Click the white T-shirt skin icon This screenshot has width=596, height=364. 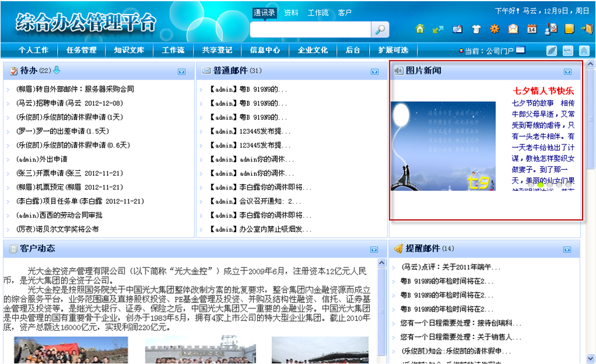(476, 29)
